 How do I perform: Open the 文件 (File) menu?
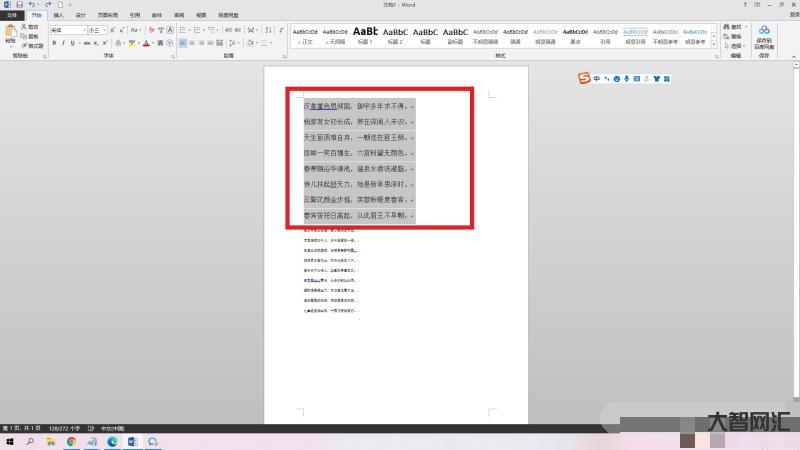click(12, 16)
